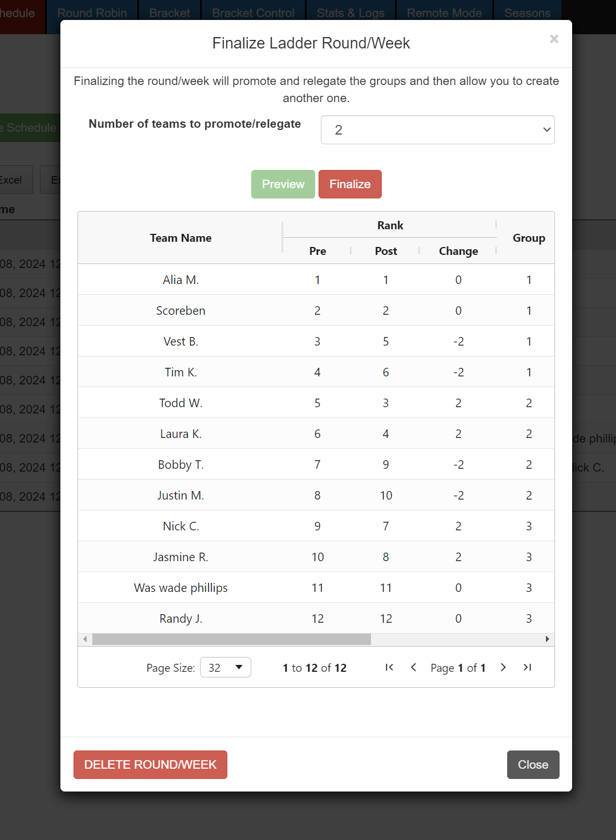Click the horizontal scrollbar thumb

coord(231,639)
